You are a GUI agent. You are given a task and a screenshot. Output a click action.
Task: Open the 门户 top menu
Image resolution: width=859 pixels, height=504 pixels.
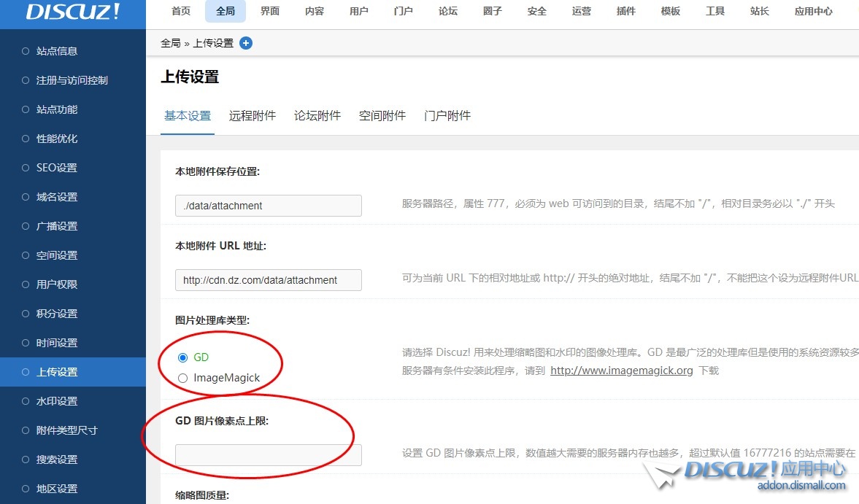point(403,12)
